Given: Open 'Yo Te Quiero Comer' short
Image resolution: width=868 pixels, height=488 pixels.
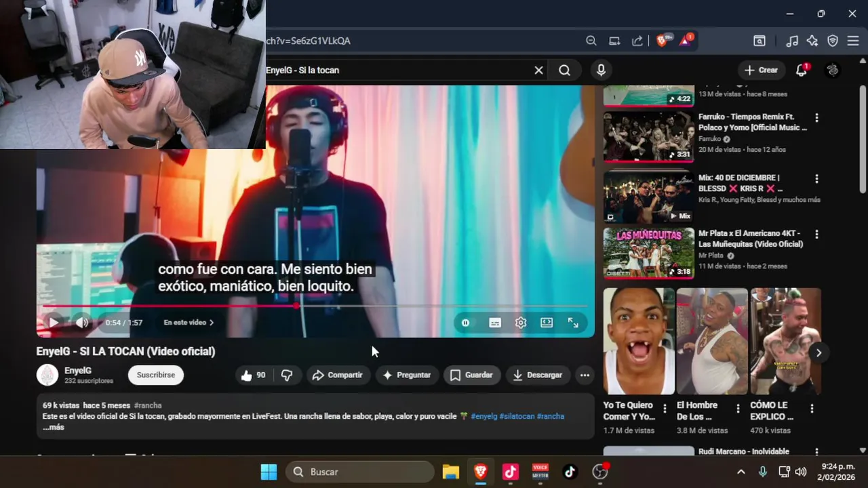Looking at the screenshot, I should click(x=639, y=341).
